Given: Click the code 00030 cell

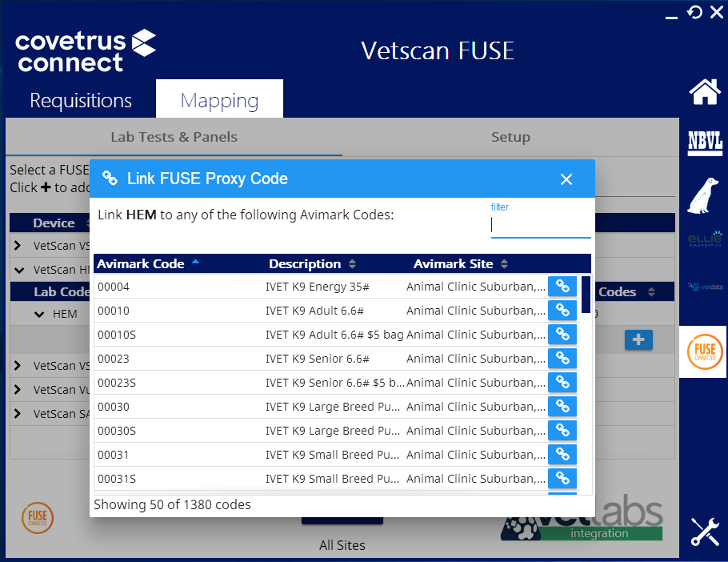Looking at the screenshot, I should point(114,407).
